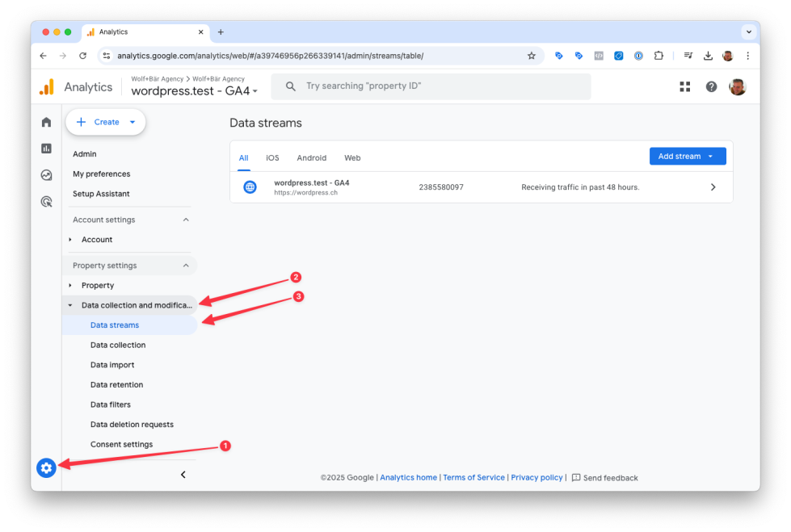Image resolution: width=791 pixels, height=532 pixels.
Task: Open a new browser tab with plus
Action: [x=221, y=31]
